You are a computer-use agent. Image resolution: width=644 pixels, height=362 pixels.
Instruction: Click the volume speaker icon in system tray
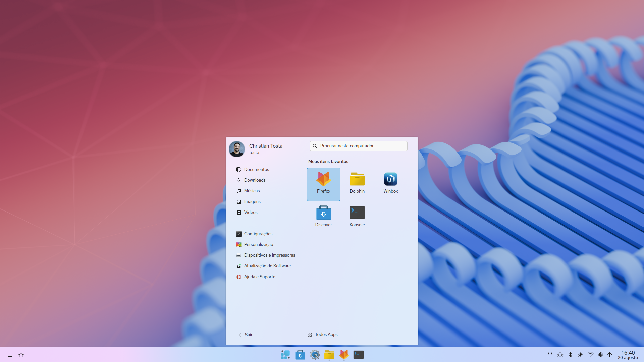600,354
